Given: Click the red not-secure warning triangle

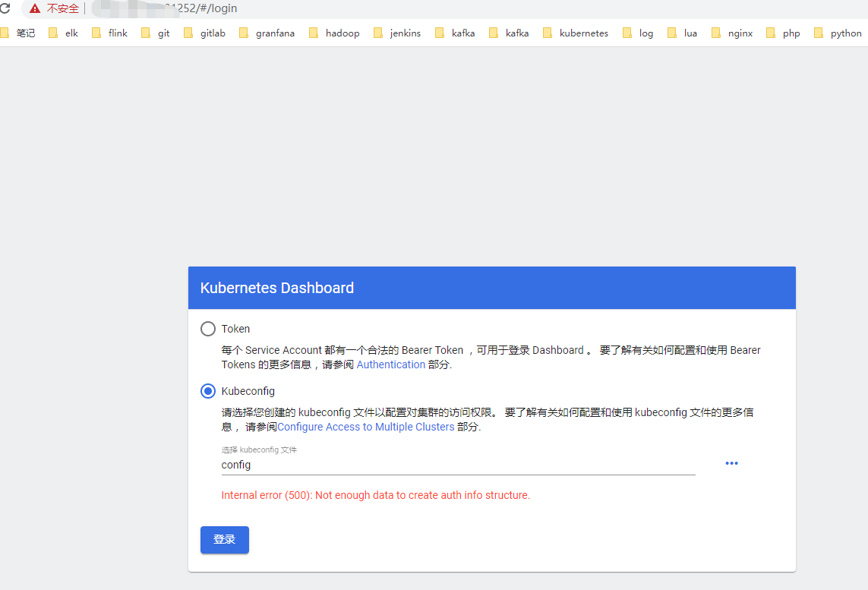Looking at the screenshot, I should (x=35, y=8).
